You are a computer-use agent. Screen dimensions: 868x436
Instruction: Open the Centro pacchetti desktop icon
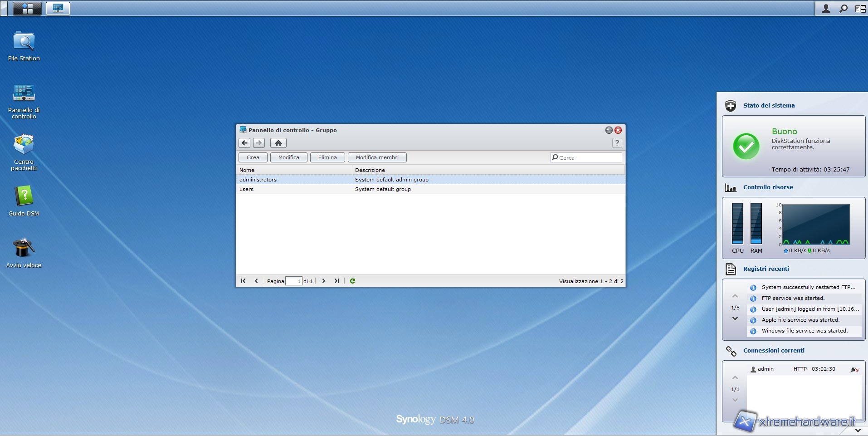coord(24,145)
